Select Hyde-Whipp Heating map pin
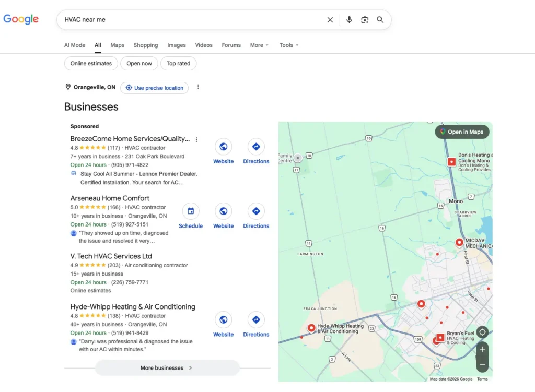Viewport: 535px width, 392px height. (311, 328)
